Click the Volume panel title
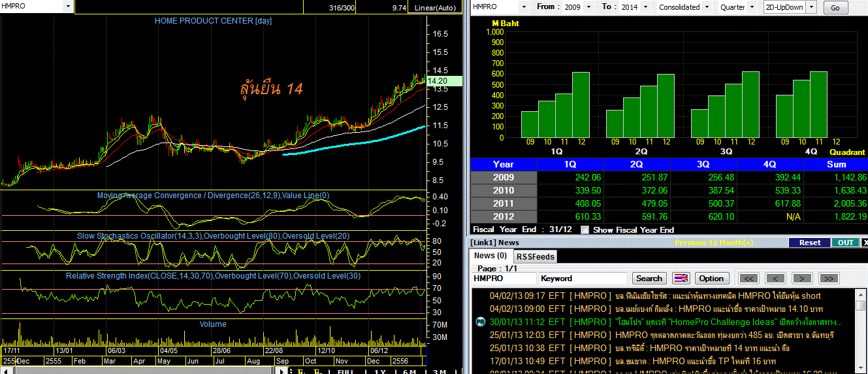 [213, 324]
